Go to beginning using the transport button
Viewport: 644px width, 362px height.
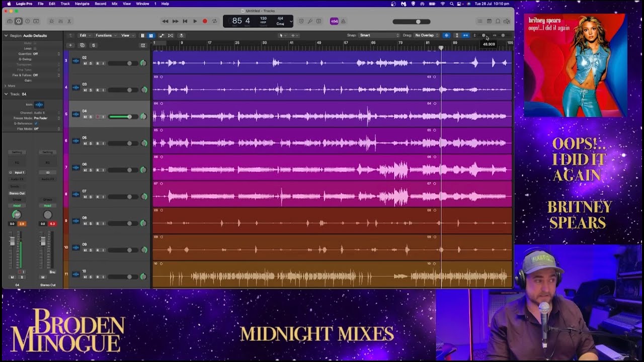[x=185, y=21]
